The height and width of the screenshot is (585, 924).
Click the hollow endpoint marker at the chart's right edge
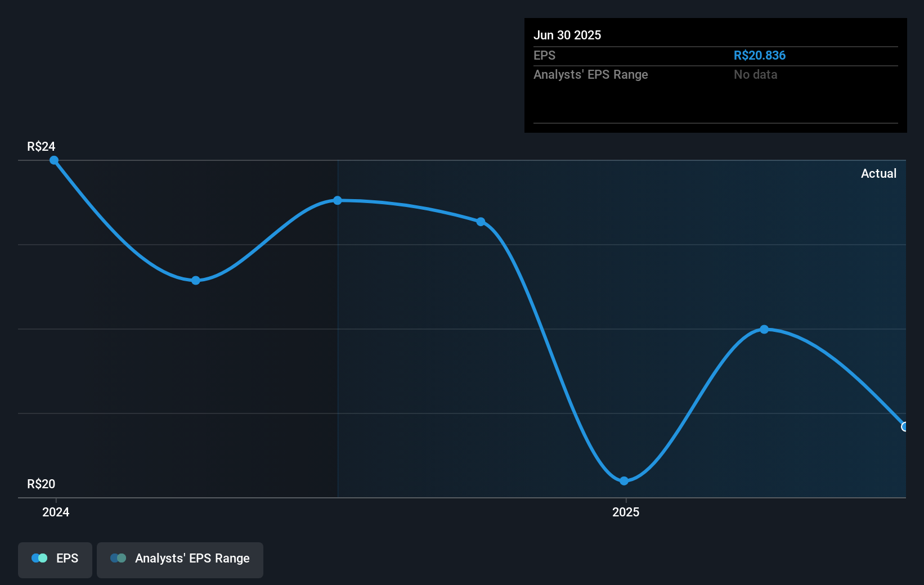click(905, 427)
